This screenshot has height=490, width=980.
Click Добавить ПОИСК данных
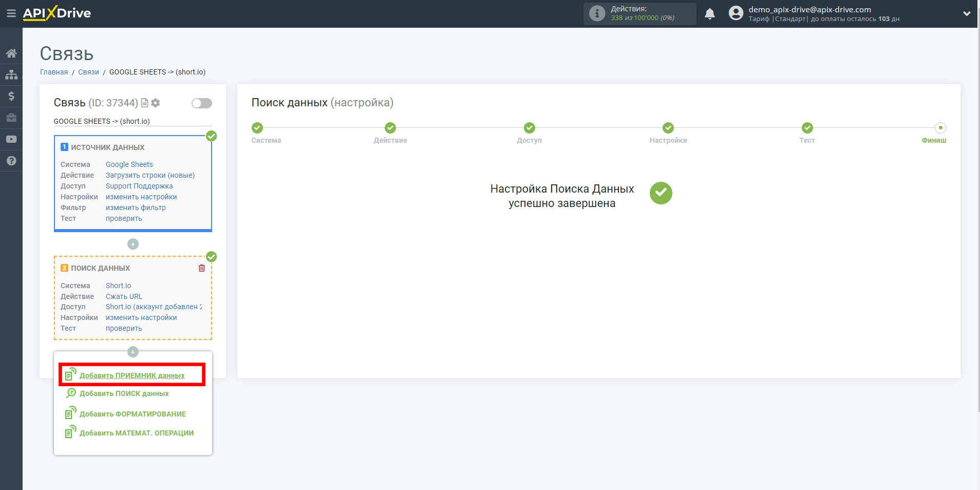(x=124, y=393)
